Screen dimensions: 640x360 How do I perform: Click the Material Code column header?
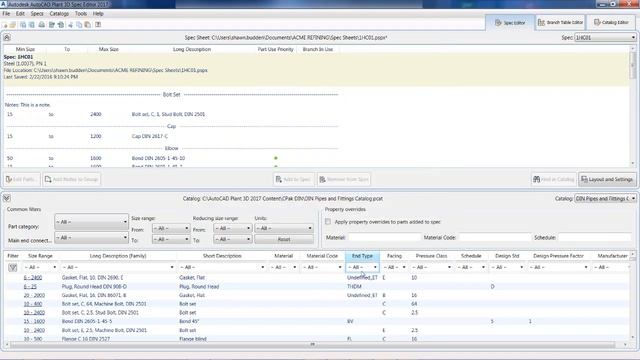point(322,256)
